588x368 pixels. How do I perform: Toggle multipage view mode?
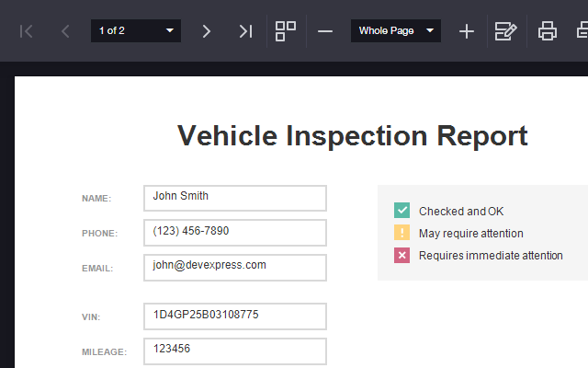[286, 31]
